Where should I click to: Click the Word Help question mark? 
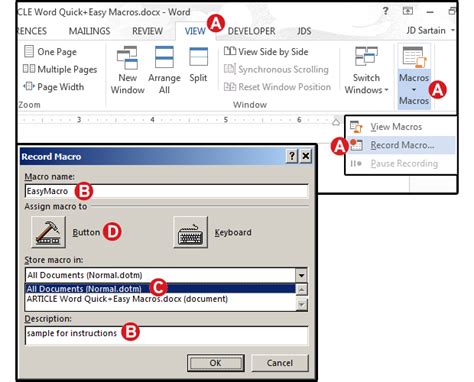(385, 11)
